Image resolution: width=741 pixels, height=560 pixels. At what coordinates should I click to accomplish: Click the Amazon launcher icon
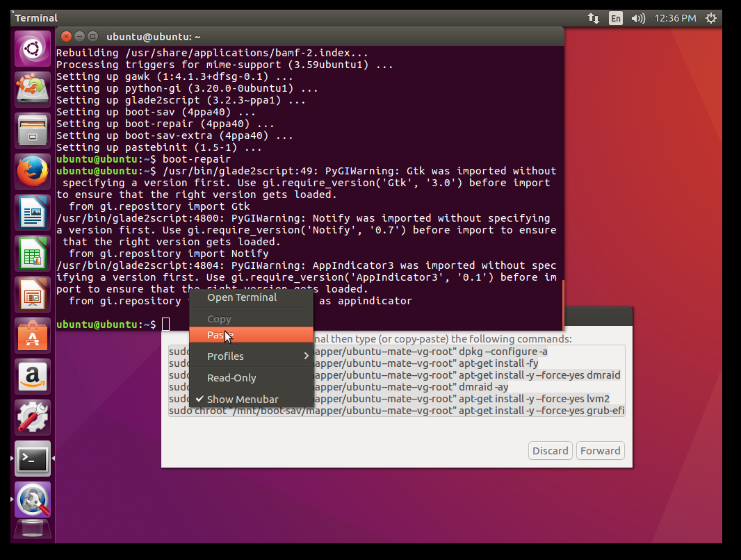(33, 377)
